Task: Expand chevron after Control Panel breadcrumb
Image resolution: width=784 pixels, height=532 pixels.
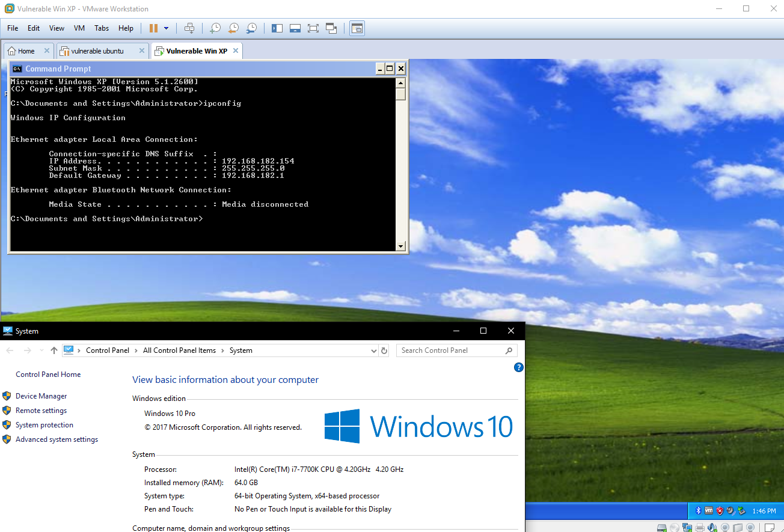Action: pyautogui.click(x=136, y=350)
